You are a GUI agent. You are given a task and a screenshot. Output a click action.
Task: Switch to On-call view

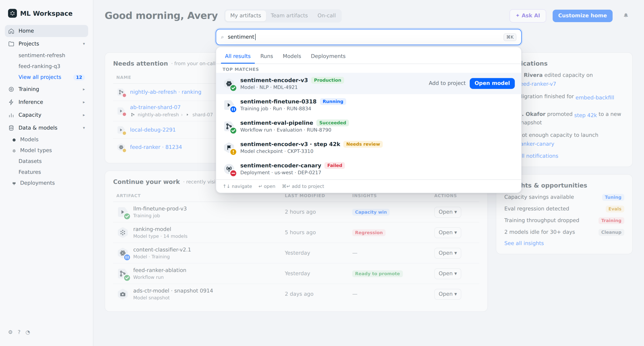[327, 16]
